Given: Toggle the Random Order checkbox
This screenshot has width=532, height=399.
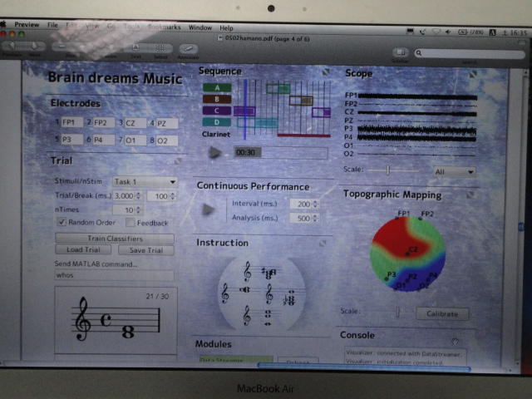Looking at the screenshot, I should point(62,223).
